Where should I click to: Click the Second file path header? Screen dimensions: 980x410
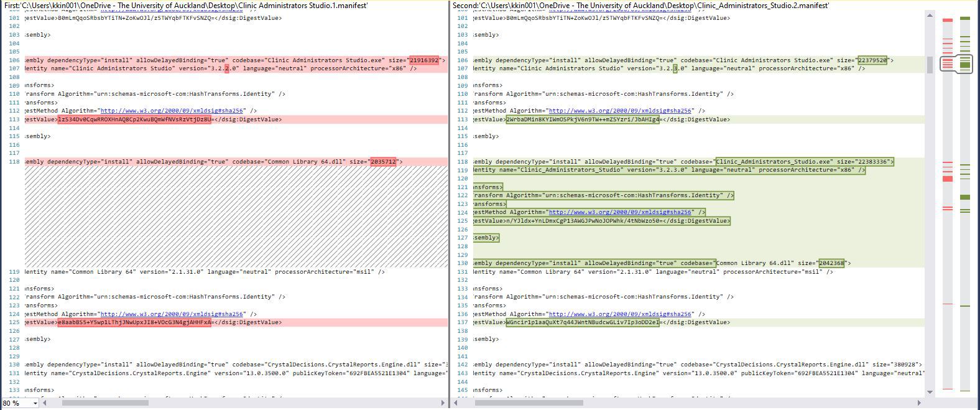(x=640, y=5)
